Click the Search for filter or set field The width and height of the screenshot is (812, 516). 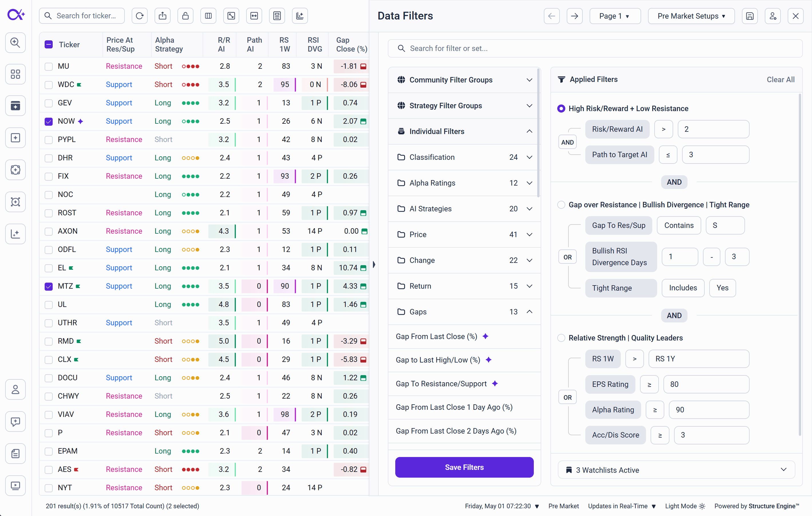coord(595,48)
